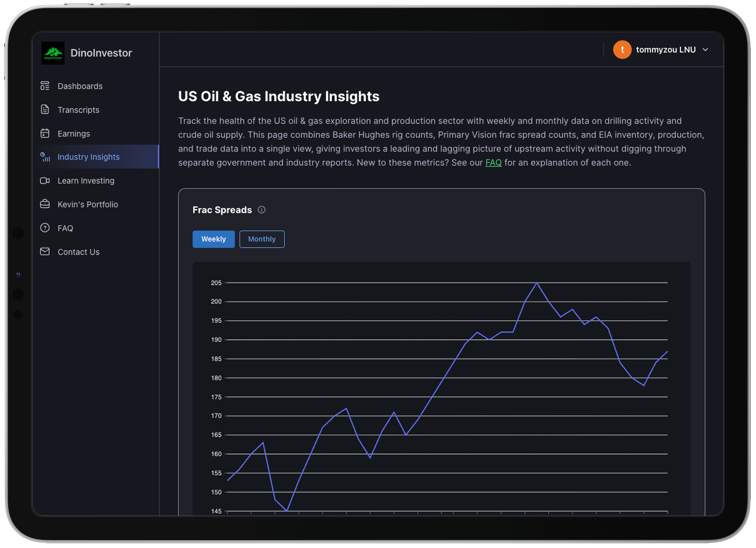Viewport: 756px width, 548px height.
Task: Open the Frac Spreads info tooltip icon
Action: click(262, 210)
